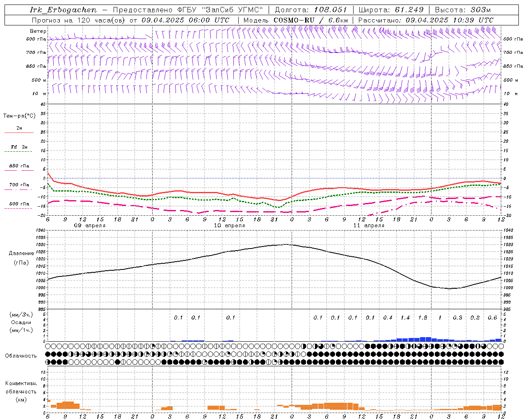The image size is (525, 420).
Task: Click the (км) unit under convective cloudiness
Action: click(21, 400)
